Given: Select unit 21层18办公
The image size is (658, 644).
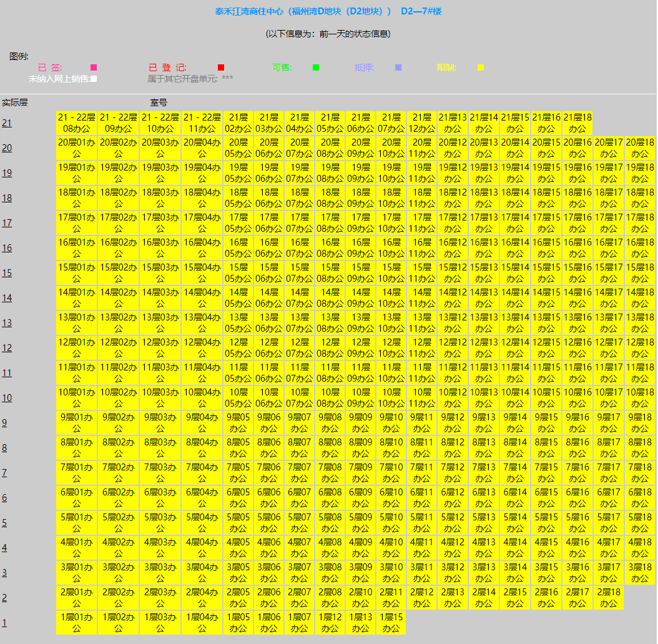Looking at the screenshot, I should tap(577, 123).
